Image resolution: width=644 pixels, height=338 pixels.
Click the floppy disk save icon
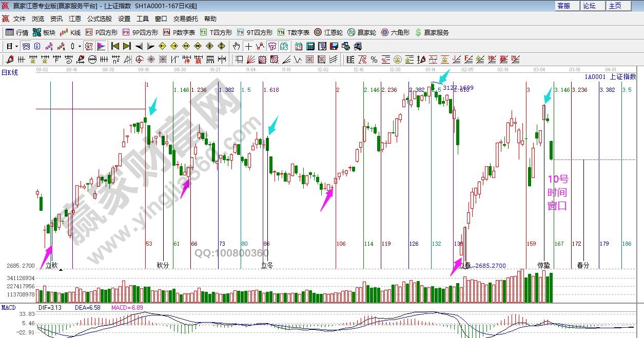[334, 46]
